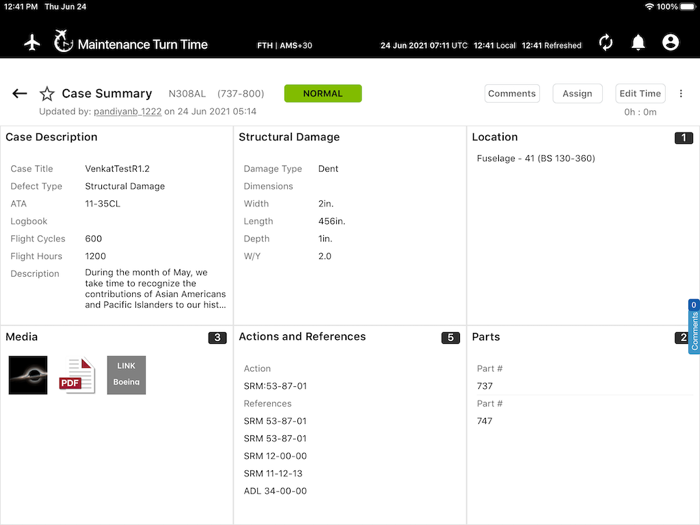
Task: Tap the Media count badge 3
Action: point(217,338)
